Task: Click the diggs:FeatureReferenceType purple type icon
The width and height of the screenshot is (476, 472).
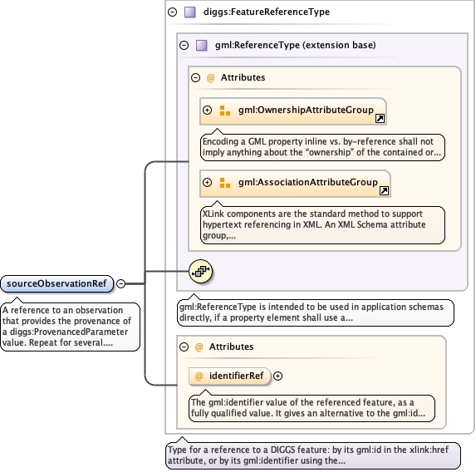Action: [190, 12]
